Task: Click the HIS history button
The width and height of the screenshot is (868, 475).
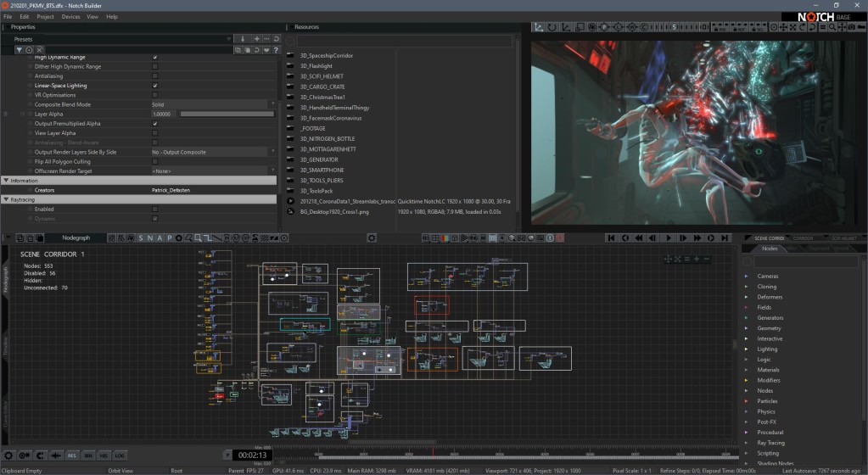Action: point(104,455)
